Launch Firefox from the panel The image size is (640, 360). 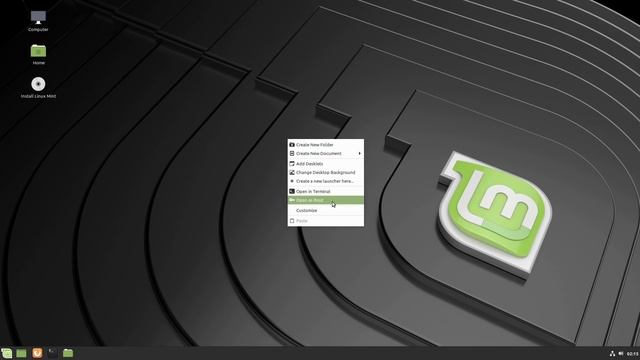pos(37,353)
